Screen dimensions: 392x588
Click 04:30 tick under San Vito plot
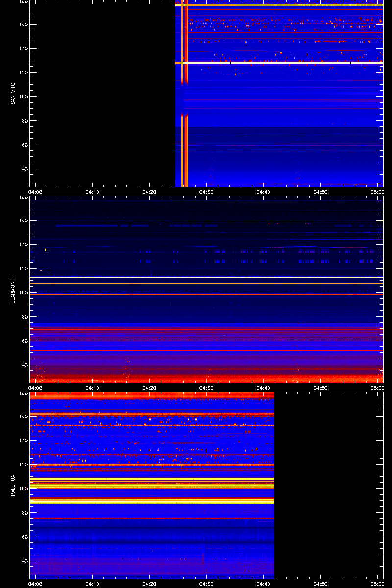(206, 192)
